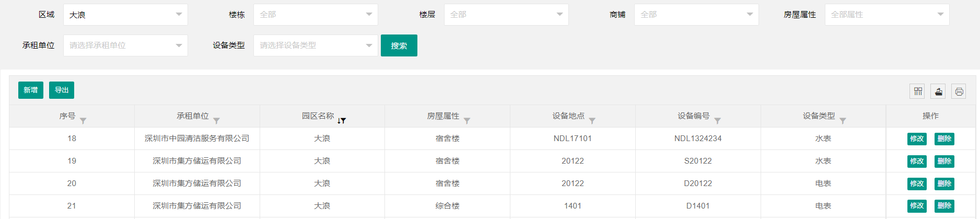Click the 新增 button
The height and width of the screenshot is (219, 980).
[x=31, y=90]
